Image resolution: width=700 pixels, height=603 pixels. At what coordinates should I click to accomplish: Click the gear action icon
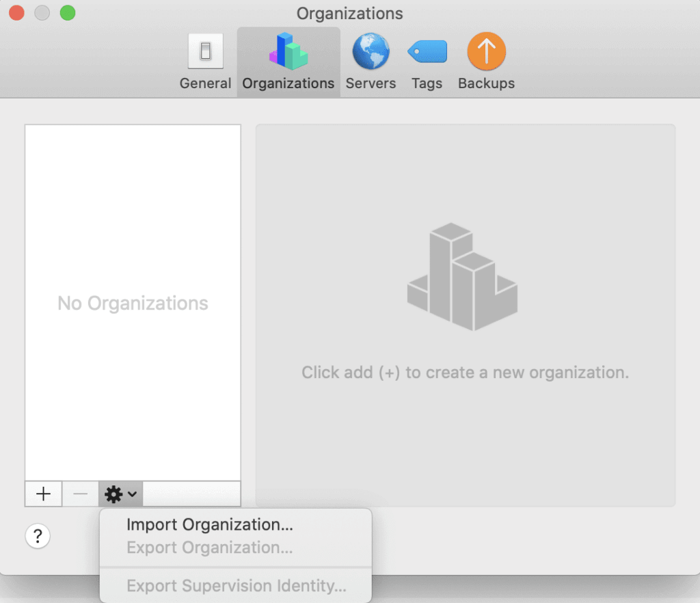tap(115, 494)
